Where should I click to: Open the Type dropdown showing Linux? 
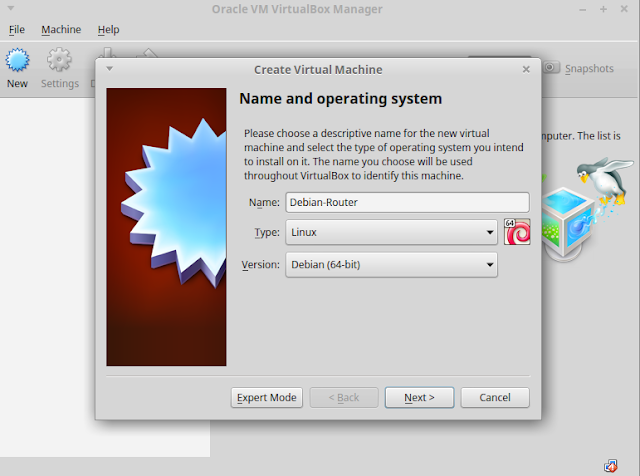pos(391,232)
